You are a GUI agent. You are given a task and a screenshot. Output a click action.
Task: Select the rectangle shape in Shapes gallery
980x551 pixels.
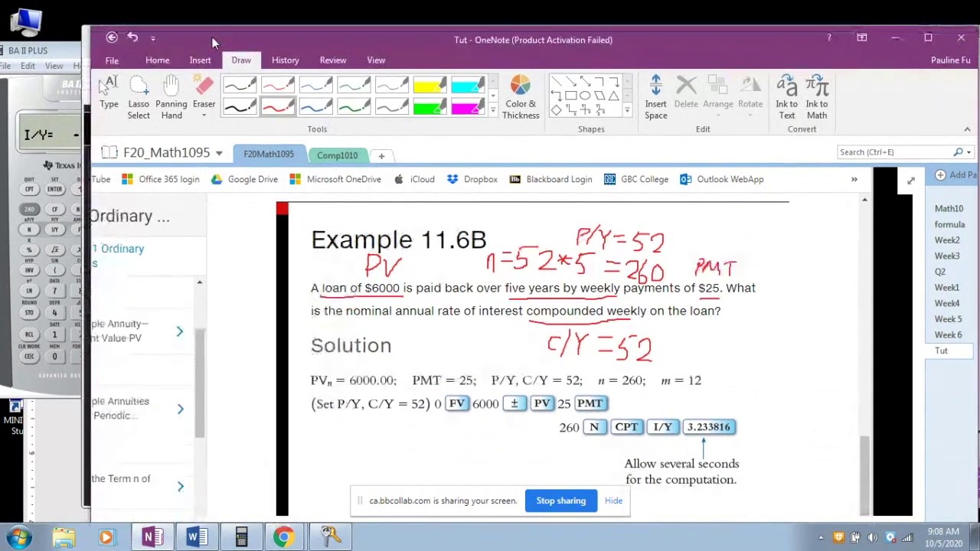click(570, 96)
